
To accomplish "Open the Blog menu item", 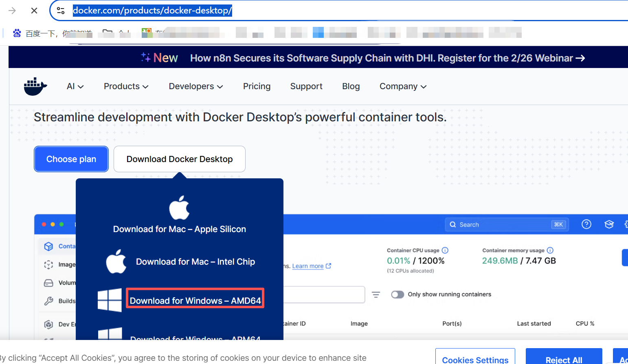I will click(351, 86).
